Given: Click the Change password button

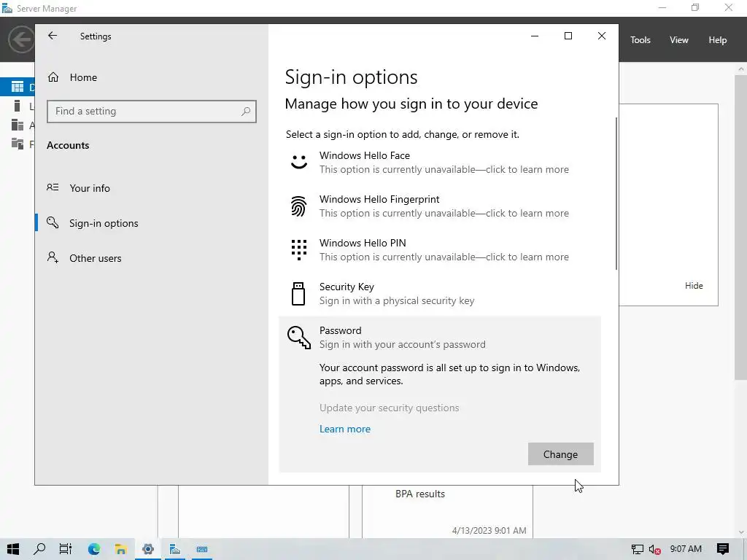Looking at the screenshot, I should coord(561,454).
